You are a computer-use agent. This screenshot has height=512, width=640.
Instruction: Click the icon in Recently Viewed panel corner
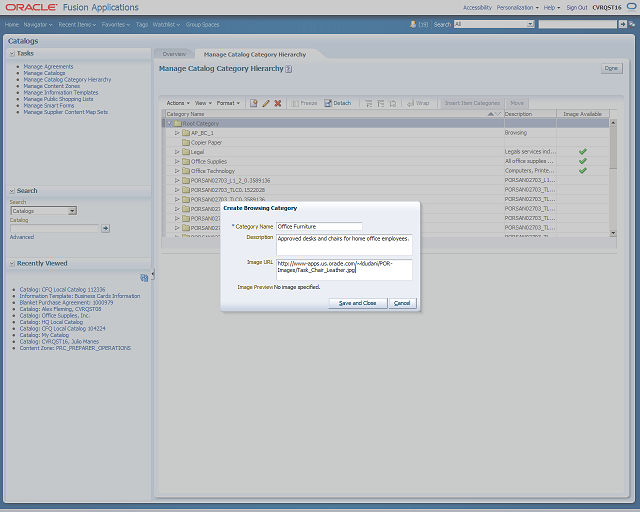click(144, 278)
